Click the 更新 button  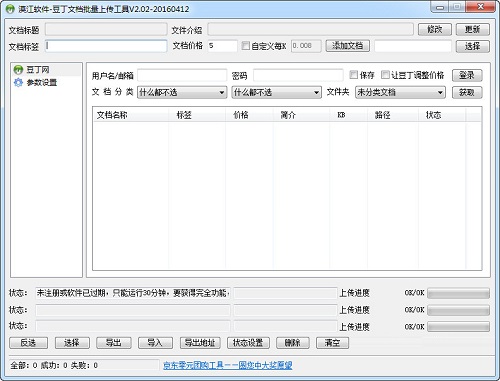point(473,30)
